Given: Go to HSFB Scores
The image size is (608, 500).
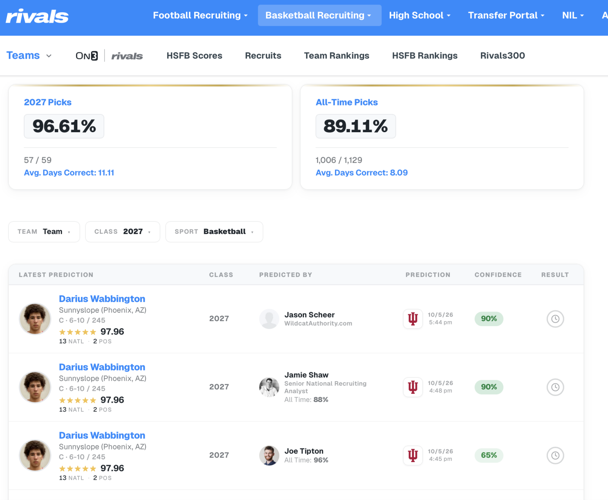Looking at the screenshot, I should tap(194, 56).
